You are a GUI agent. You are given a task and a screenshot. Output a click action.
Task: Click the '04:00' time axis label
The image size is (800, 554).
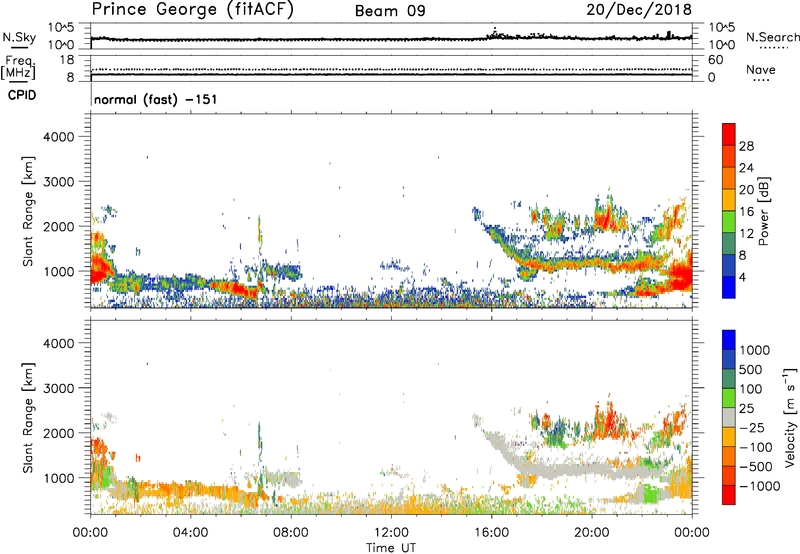(190, 533)
